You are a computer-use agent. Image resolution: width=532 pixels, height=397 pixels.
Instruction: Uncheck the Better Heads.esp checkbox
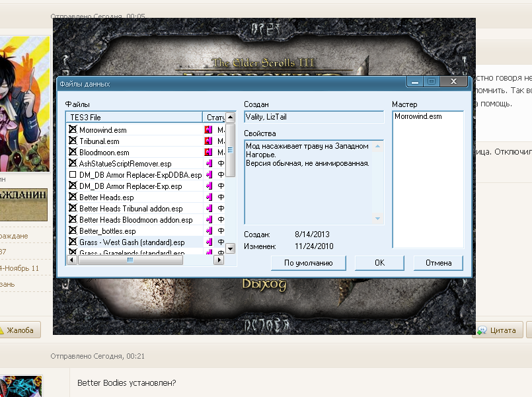tap(73, 197)
